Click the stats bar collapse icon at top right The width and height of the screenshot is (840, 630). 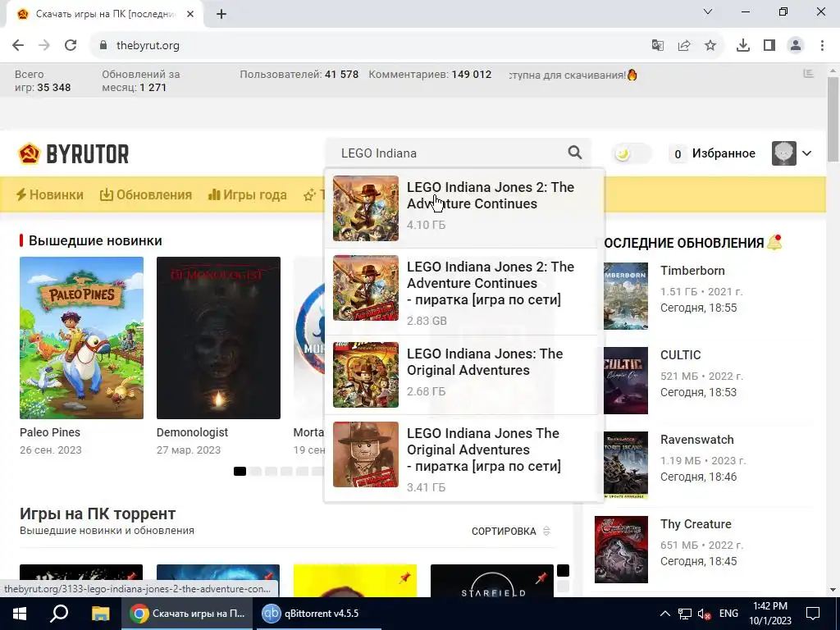(x=809, y=74)
